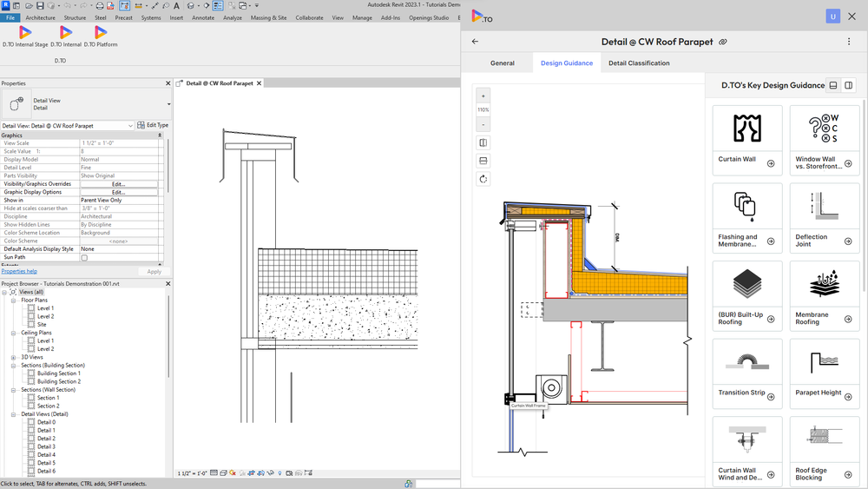Click the zoom out minus button
Image resolution: width=868 pixels, height=489 pixels.
click(483, 125)
